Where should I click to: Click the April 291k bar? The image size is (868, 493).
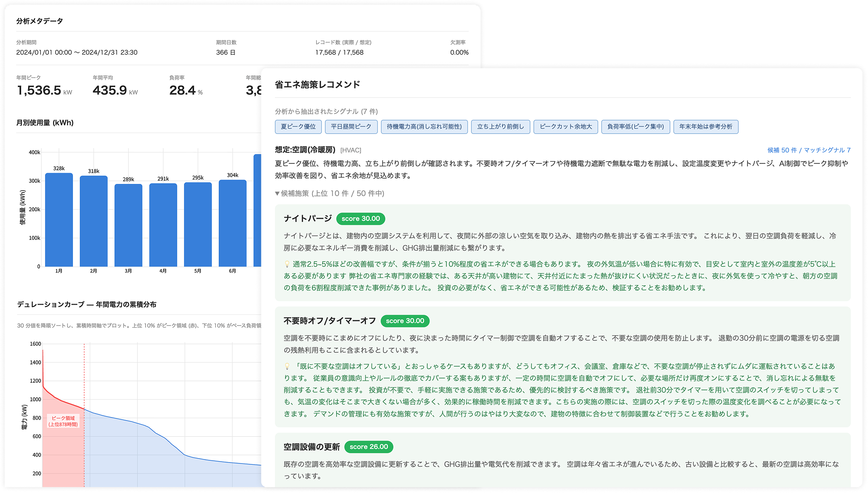(163, 225)
